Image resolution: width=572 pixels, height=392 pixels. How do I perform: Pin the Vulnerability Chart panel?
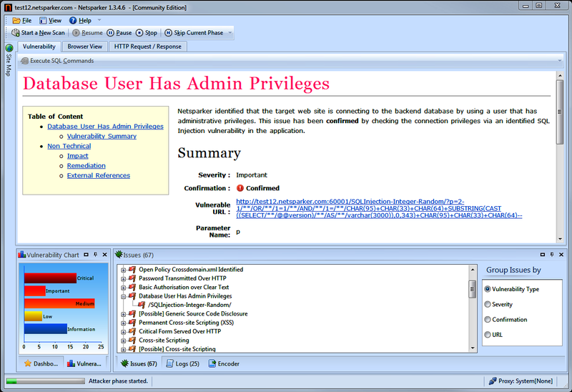click(96, 255)
